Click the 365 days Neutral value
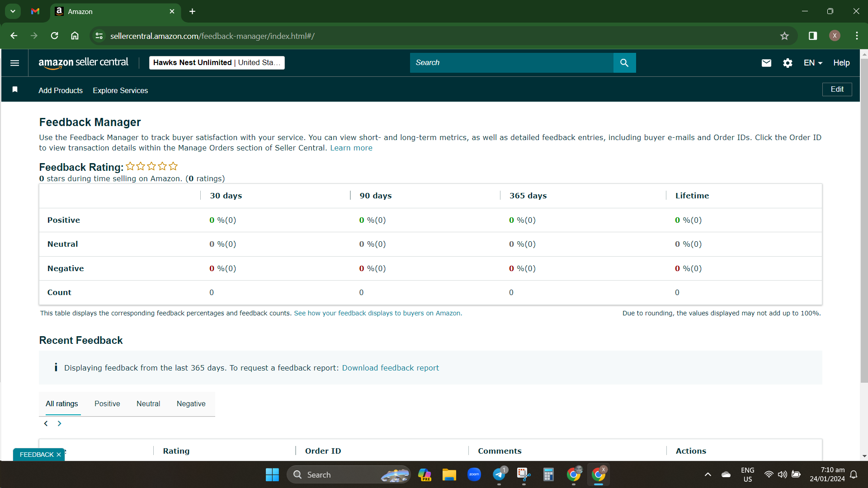The width and height of the screenshot is (868, 488). pyautogui.click(x=522, y=244)
